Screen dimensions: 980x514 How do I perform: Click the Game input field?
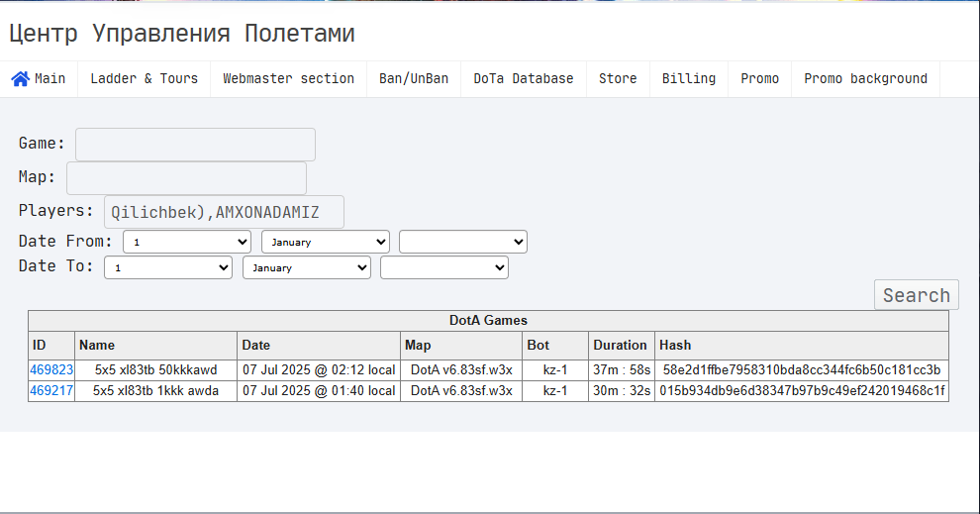[x=195, y=145]
